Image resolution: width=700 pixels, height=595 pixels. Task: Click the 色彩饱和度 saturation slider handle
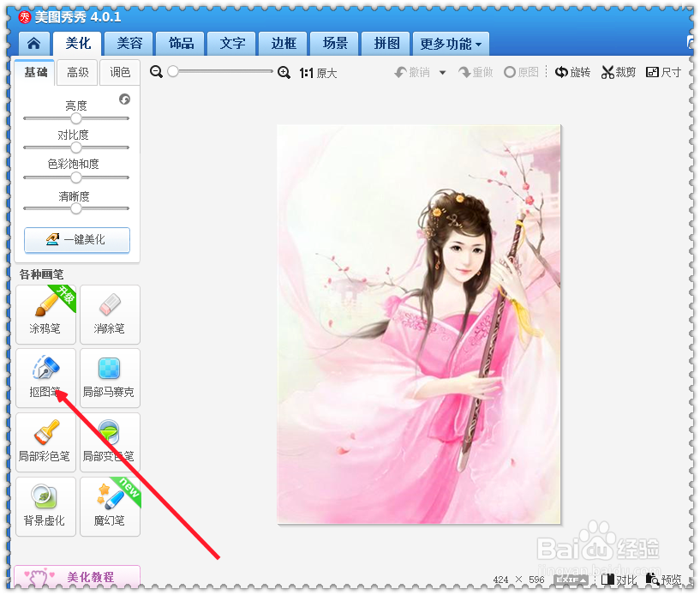(76, 177)
